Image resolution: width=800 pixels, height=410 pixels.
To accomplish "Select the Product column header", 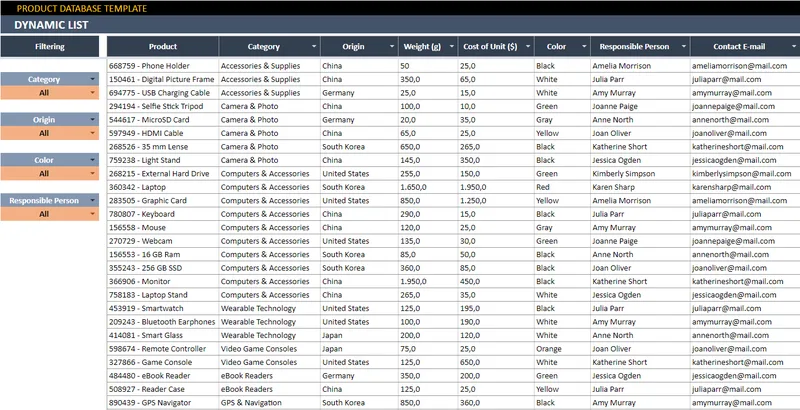I will (163, 46).
